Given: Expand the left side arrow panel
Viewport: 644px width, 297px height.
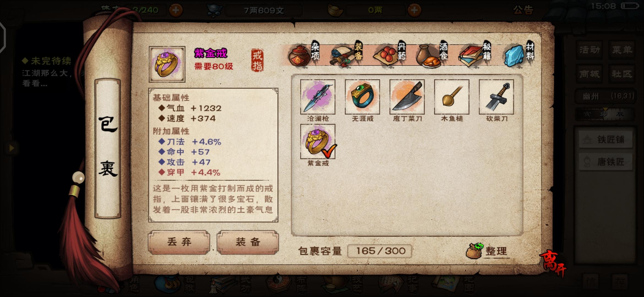Looking at the screenshot, I should coord(12,148).
